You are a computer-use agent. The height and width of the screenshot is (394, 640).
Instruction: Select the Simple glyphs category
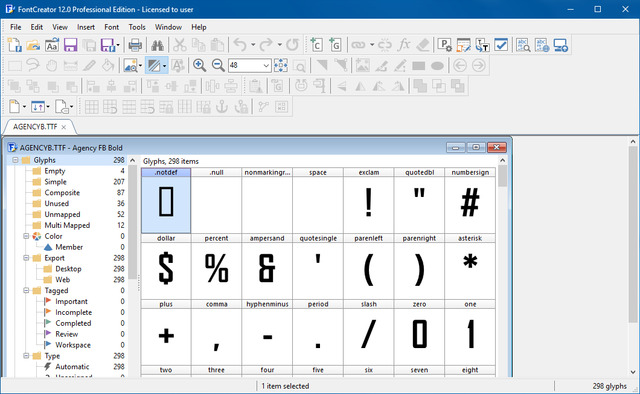[x=56, y=182]
